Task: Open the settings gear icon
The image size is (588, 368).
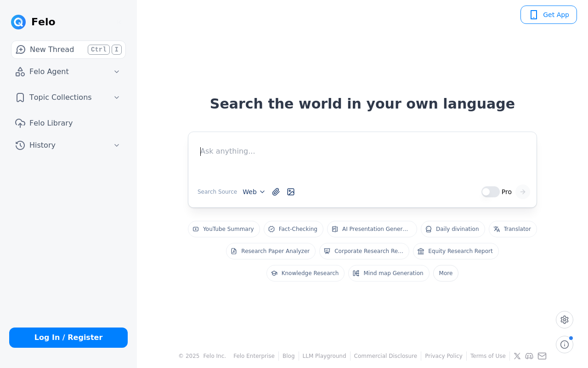Action: click(x=565, y=320)
